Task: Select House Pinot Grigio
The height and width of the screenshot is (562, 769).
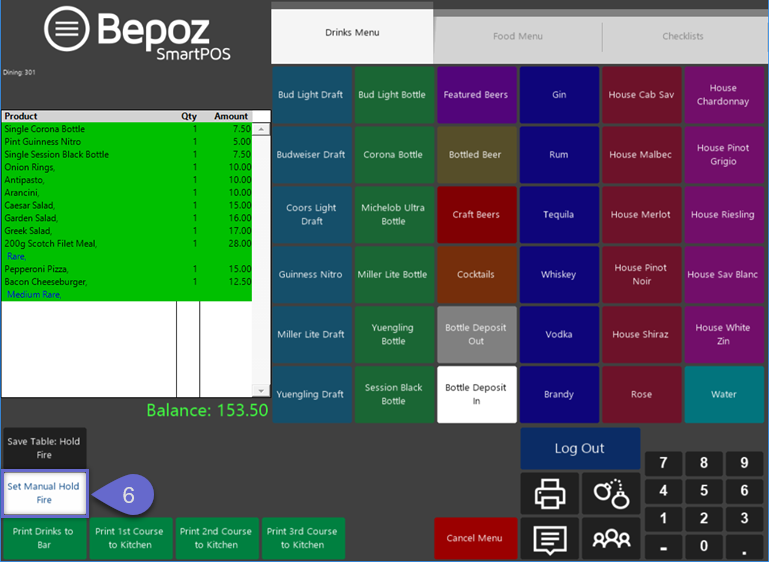Action: [x=724, y=154]
